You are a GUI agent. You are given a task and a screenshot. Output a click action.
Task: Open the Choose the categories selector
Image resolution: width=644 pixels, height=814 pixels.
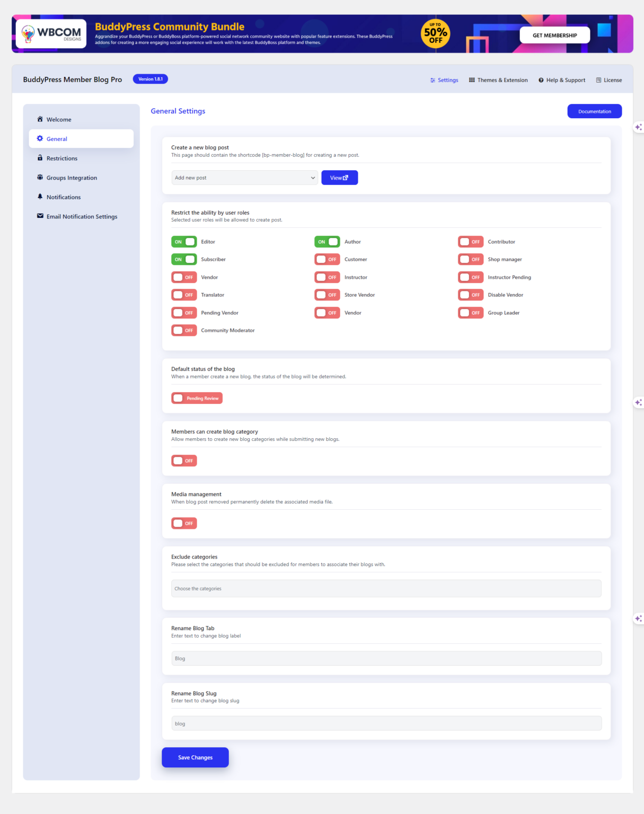tap(386, 588)
